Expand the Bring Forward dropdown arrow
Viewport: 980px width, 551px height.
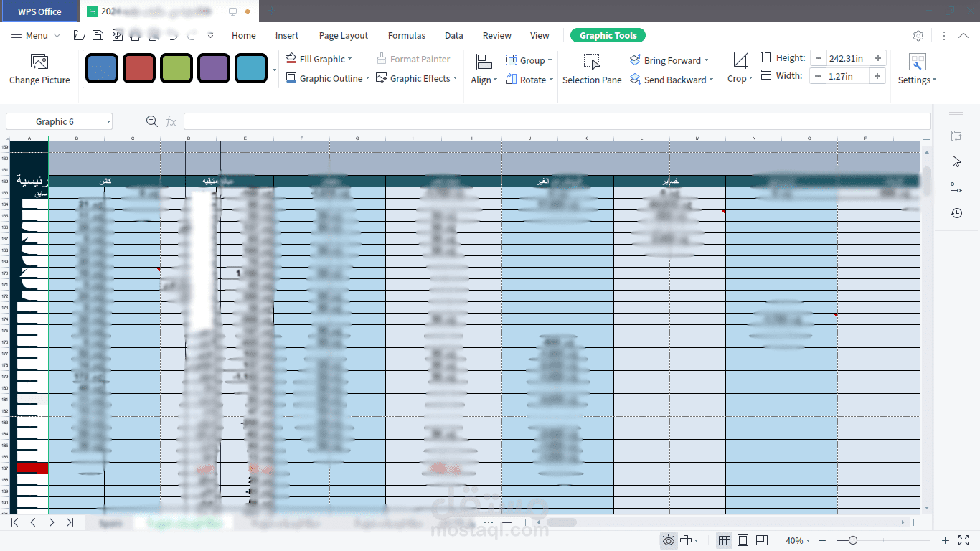[x=706, y=60]
